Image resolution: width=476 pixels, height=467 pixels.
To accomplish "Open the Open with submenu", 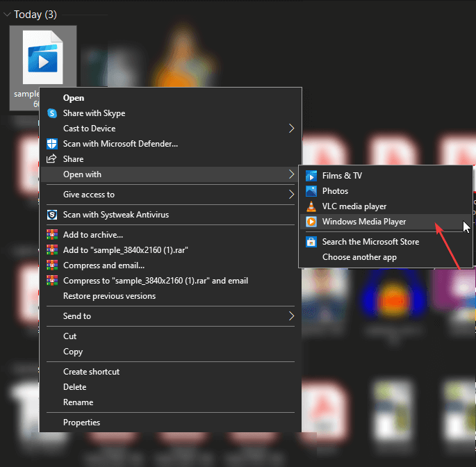I will coord(171,174).
